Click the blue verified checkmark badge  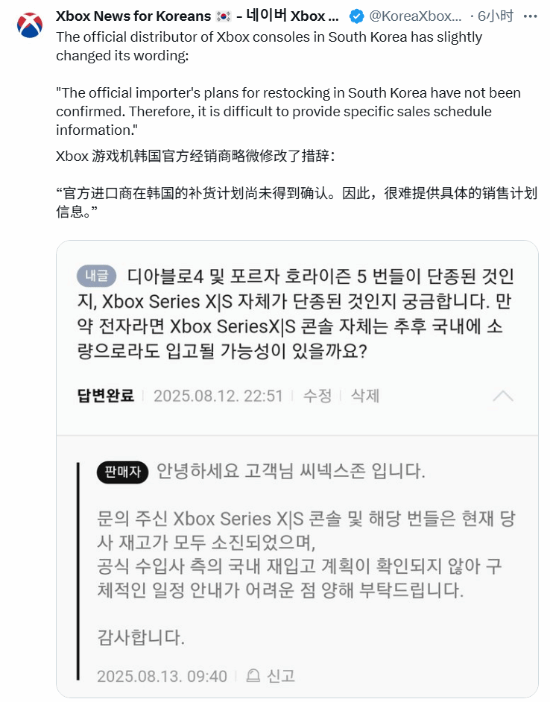pos(357,17)
